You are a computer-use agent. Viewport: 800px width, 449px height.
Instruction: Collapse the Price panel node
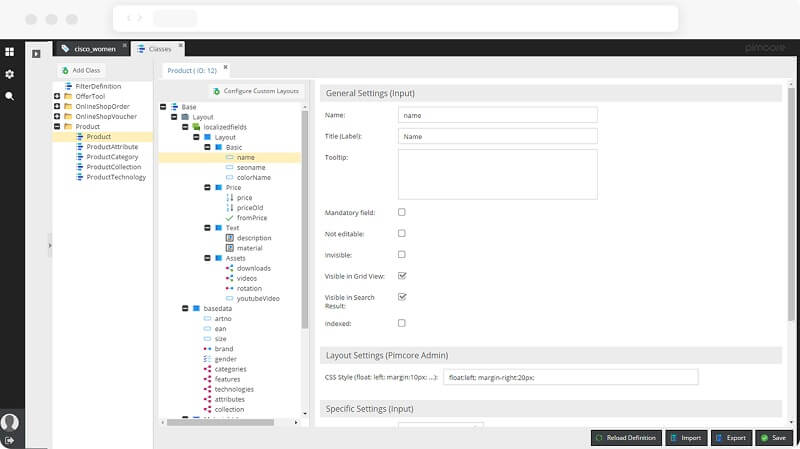207,187
